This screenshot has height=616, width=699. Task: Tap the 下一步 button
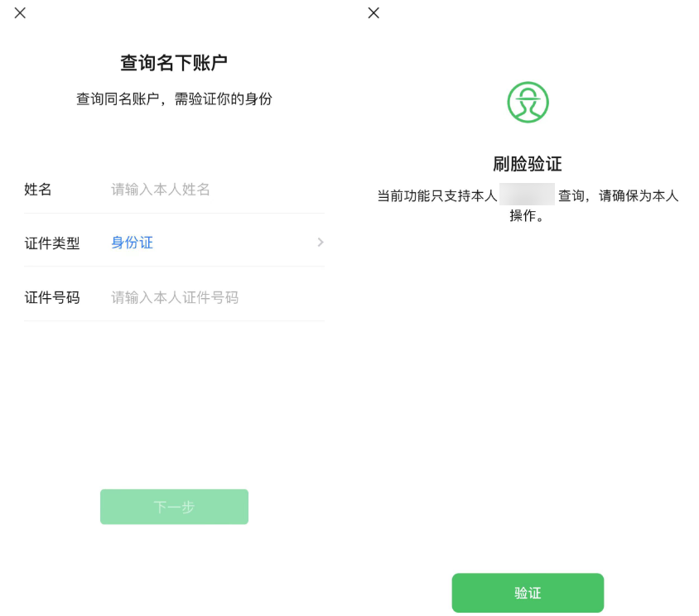pos(174,507)
